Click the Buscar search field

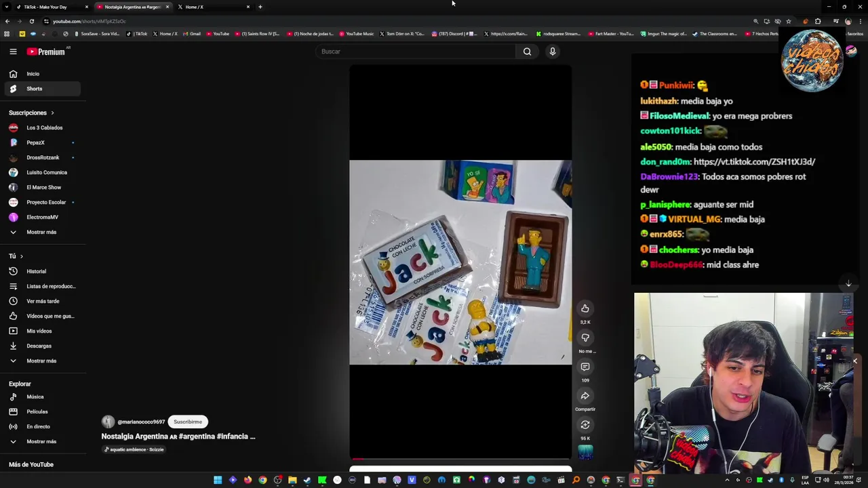click(415, 52)
